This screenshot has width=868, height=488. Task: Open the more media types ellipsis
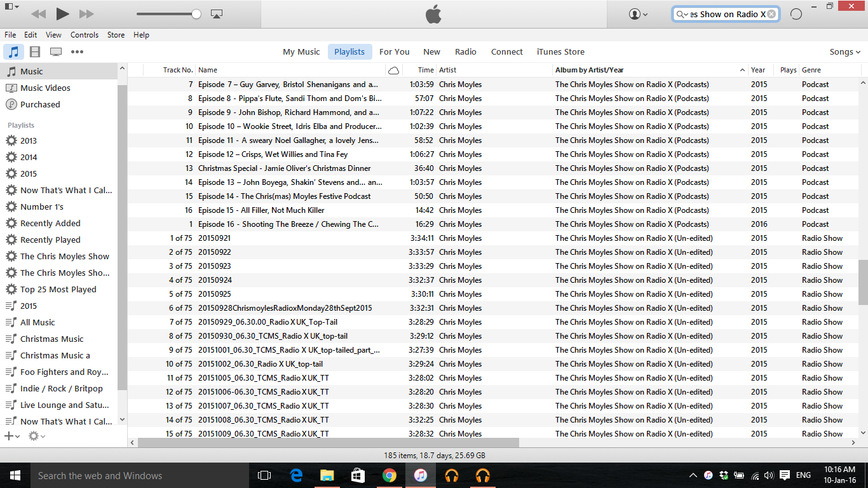click(77, 52)
